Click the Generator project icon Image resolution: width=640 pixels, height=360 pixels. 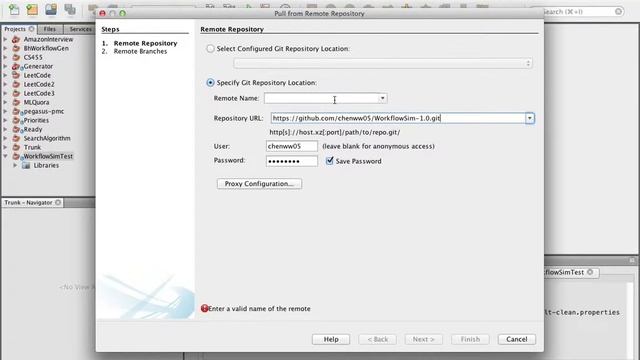(x=16, y=67)
